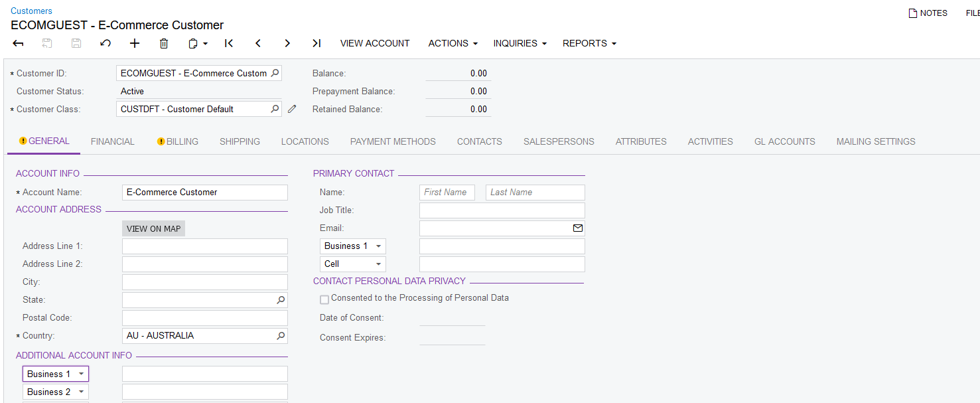Click the Customer ID lookup magnifier
Image resolution: width=980 pixels, height=403 pixels.
275,73
